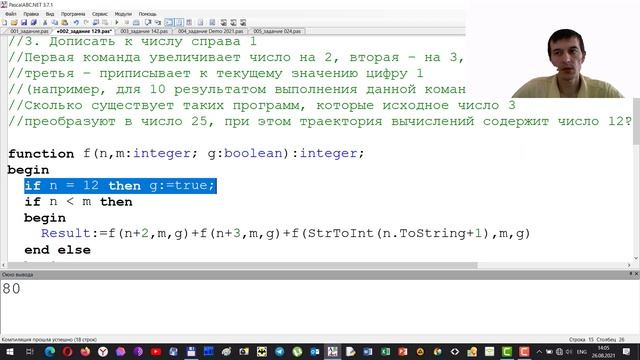Click the 'Result:=f(n+2,m,g)' line
The image size is (640, 360).
285,233
